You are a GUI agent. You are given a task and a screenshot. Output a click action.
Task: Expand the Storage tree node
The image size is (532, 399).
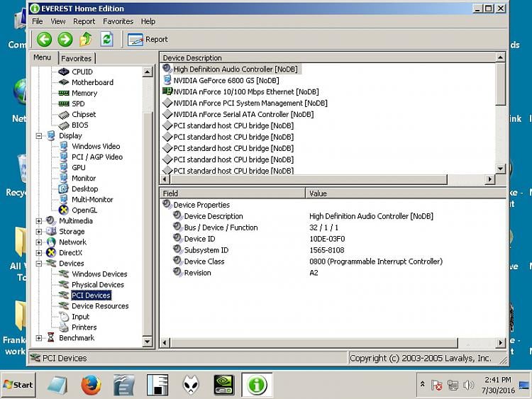click(39, 232)
